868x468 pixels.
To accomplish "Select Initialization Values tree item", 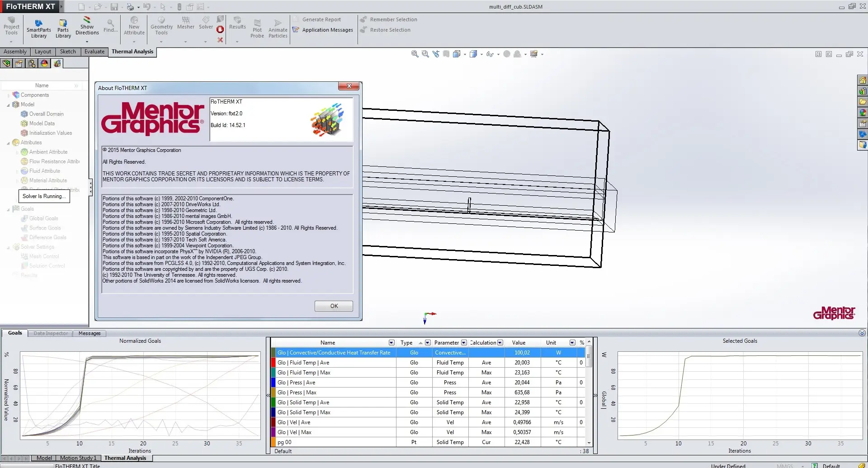I will click(46, 133).
